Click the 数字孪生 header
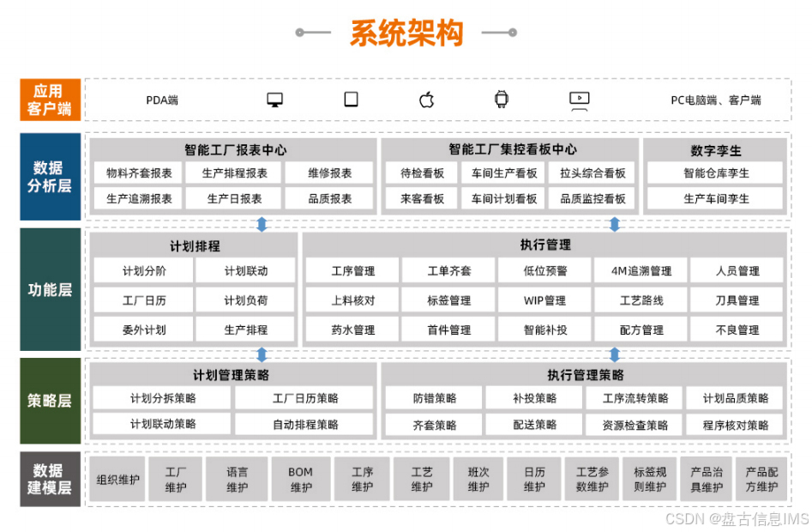Screen dimensions: 812x532 (x=716, y=151)
